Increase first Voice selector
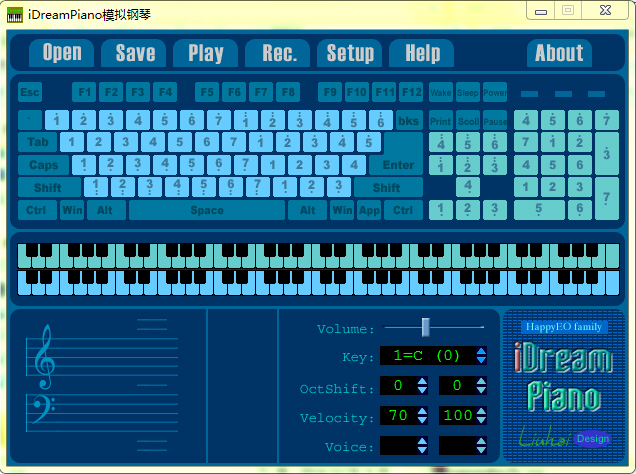 (422, 441)
